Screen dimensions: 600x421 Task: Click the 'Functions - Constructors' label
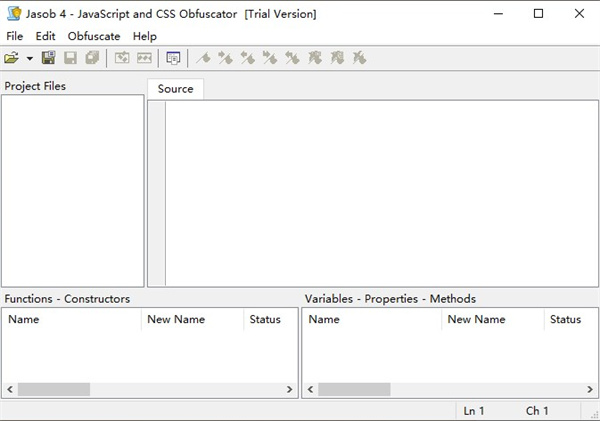pos(67,299)
